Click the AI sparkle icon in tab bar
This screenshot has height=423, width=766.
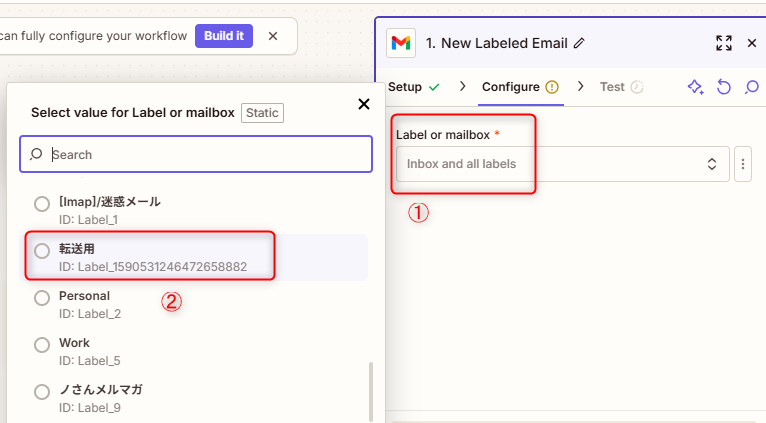click(695, 87)
